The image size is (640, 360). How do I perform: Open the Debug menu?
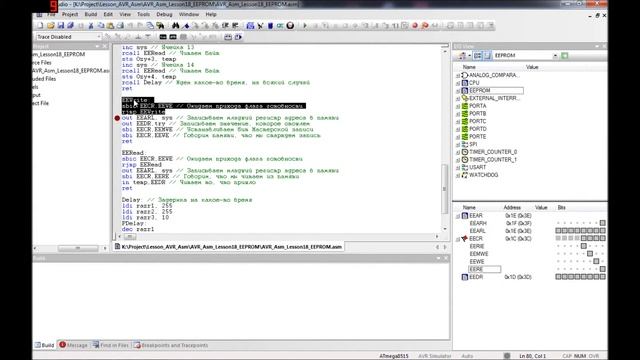click(164, 14)
